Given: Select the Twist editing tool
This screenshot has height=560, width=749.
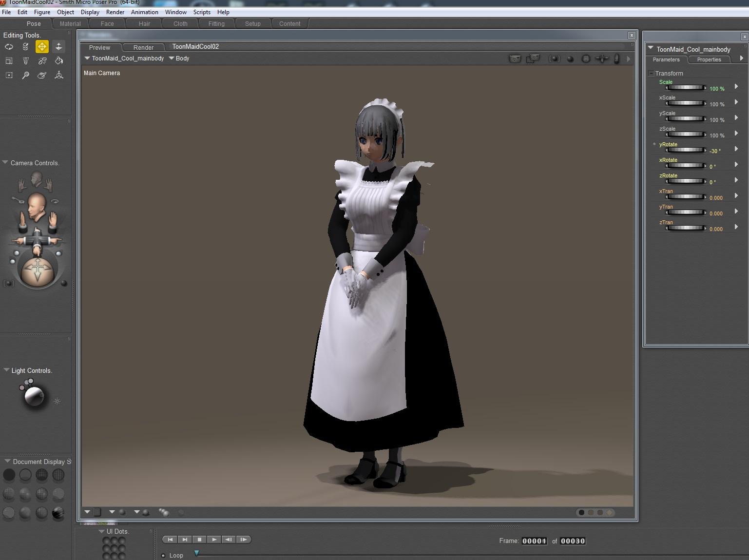Looking at the screenshot, I should pyautogui.click(x=25, y=47).
